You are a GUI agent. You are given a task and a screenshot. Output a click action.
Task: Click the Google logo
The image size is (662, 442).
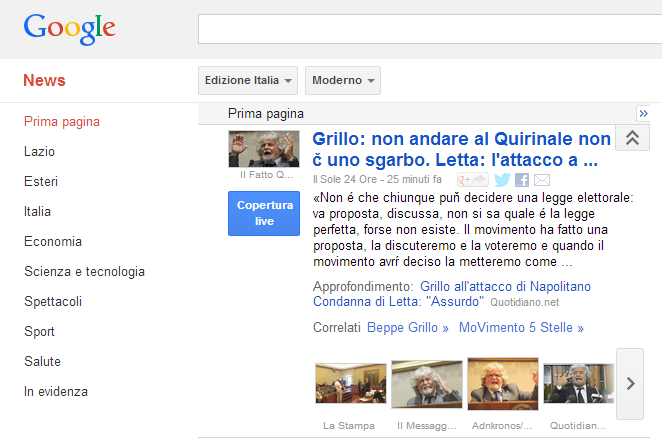pos(69,29)
